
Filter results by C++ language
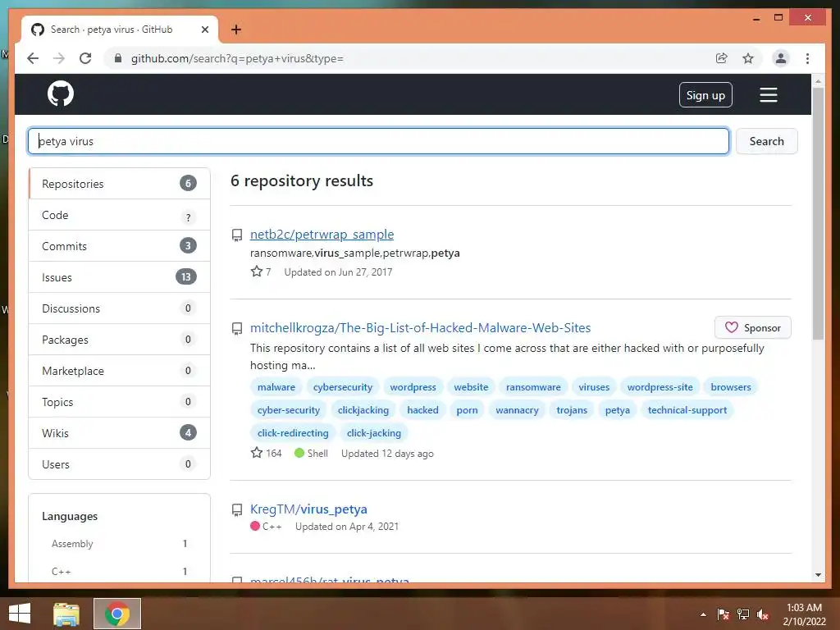point(119,571)
